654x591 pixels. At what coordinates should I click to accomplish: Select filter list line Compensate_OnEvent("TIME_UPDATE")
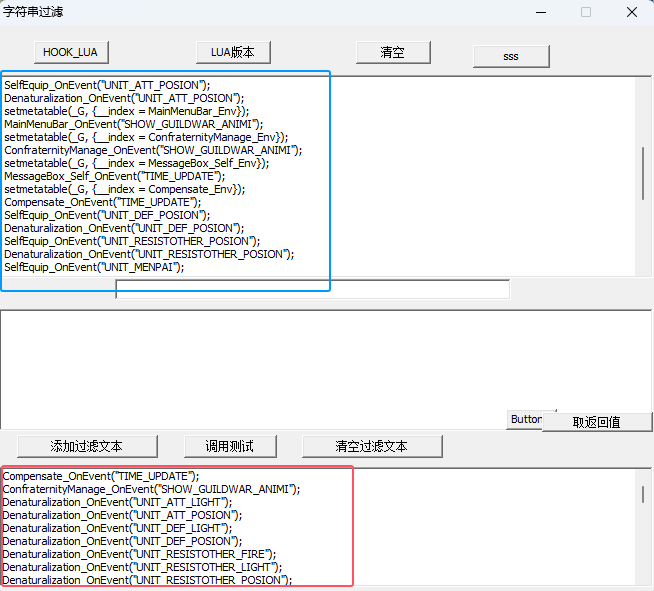pyautogui.click(x=101, y=476)
